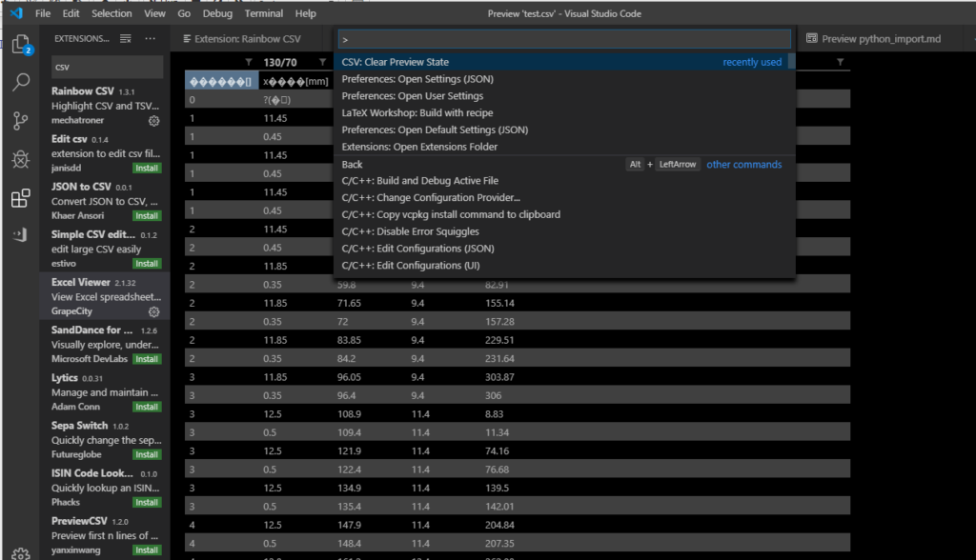Install the Simple CSV editor extension

tap(147, 264)
